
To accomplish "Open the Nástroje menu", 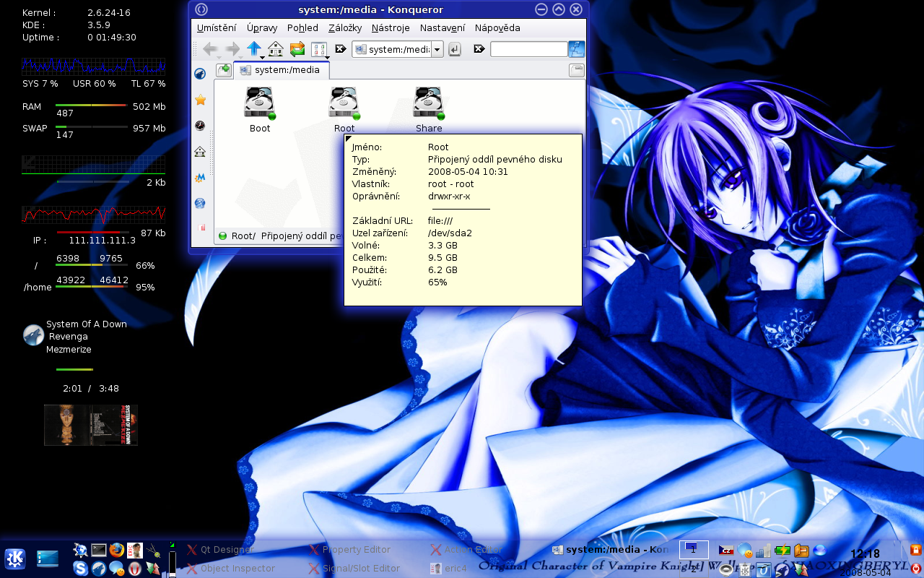I will coord(391,27).
